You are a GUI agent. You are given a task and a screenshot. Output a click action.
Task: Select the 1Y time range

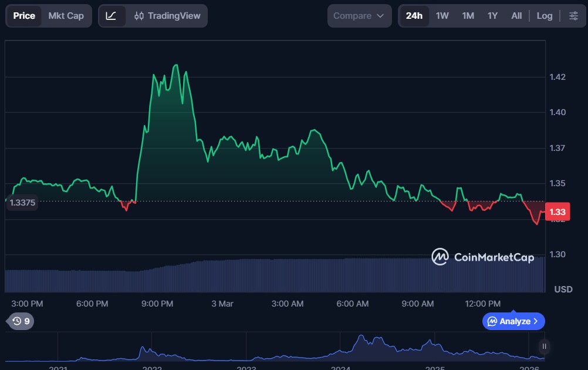492,16
